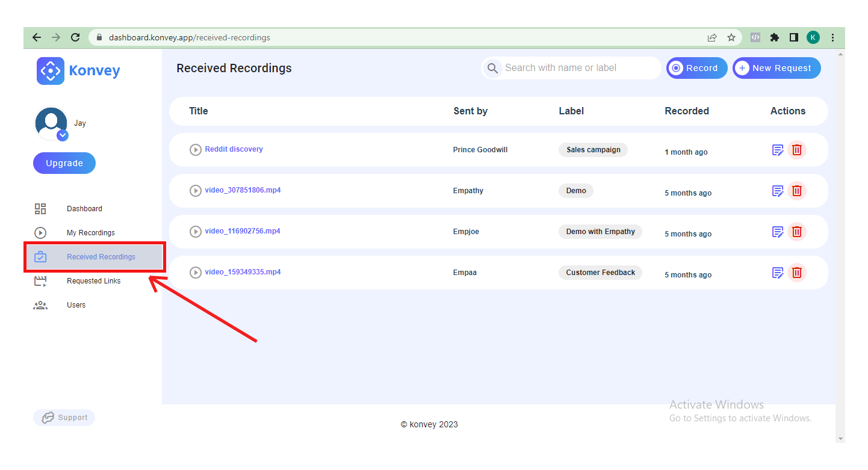868x470 pixels.
Task: Click the search with name or label field
Action: 578,68
